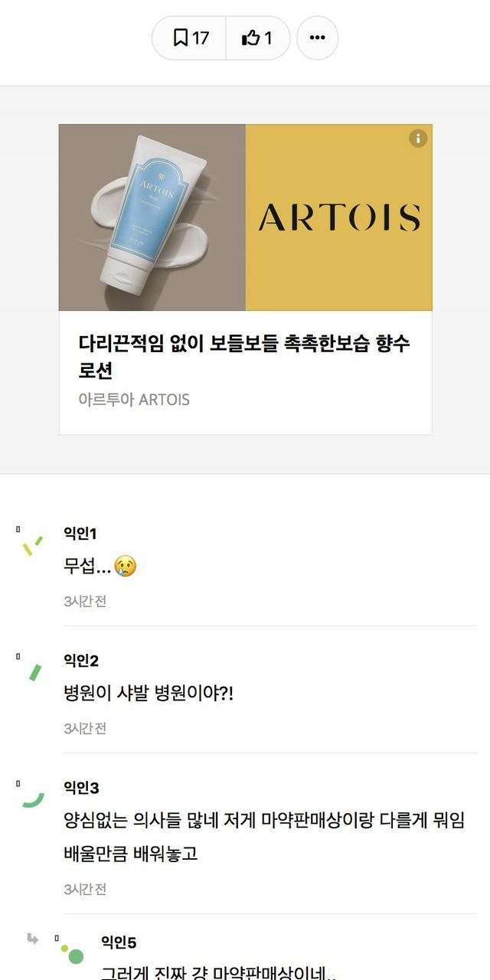Tap 익인1's profile avatar
This screenshot has width=490, height=980.
pyautogui.click(x=32, y=545)
